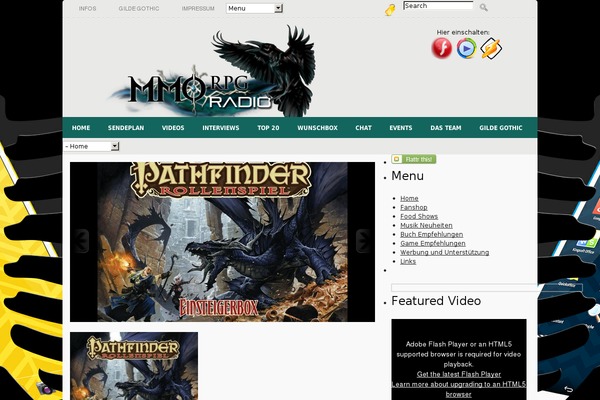The width and height of the screenshot is (600, 400).
Task: Open Fanshop sidebar link
Action: 414,207
